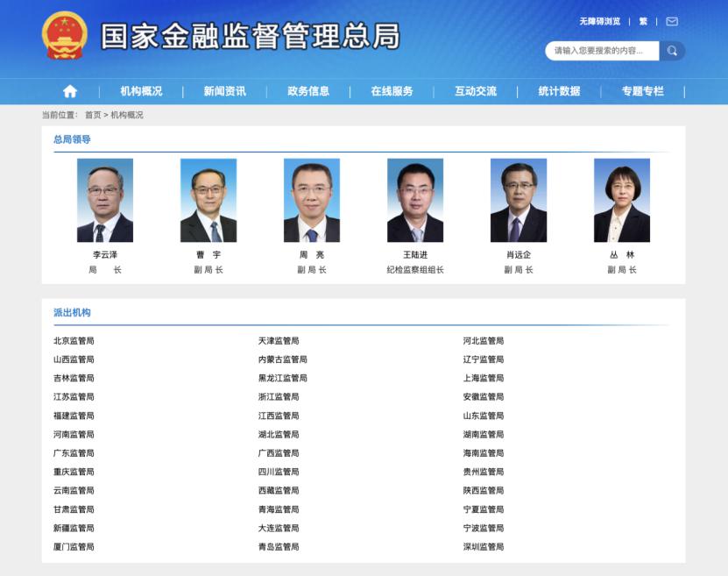Open 甘肃监管局 link
This screenshot has width=728, height=576.
click(x=74, y=509)
